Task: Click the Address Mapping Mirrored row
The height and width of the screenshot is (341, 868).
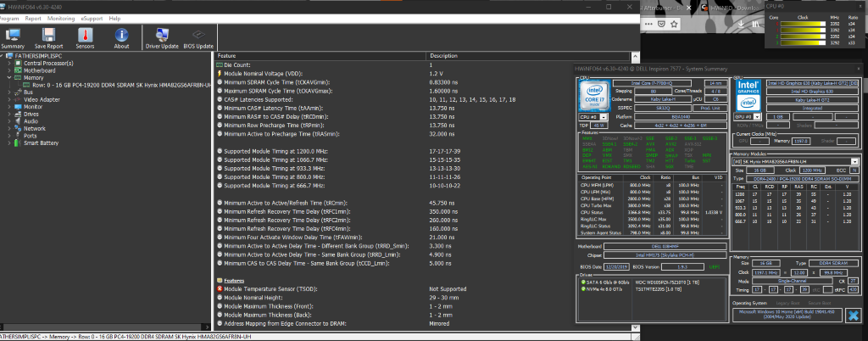Action: click(x=424, y=323)
